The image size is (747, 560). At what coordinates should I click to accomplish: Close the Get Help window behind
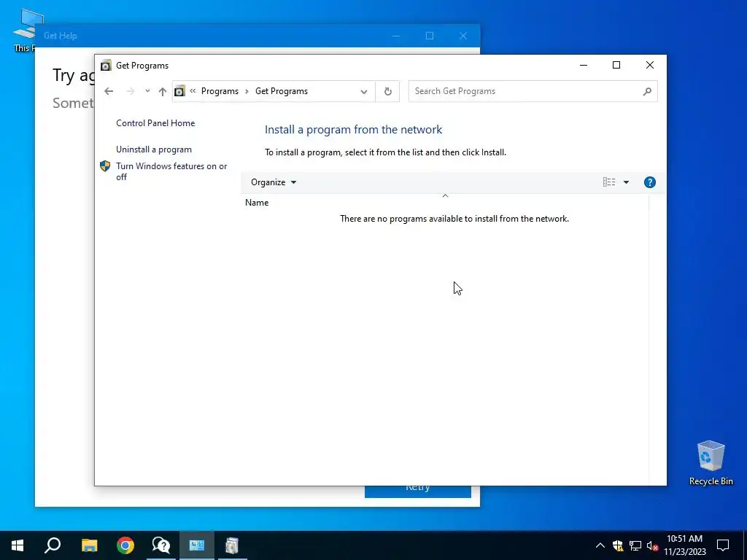pos(463,36)
